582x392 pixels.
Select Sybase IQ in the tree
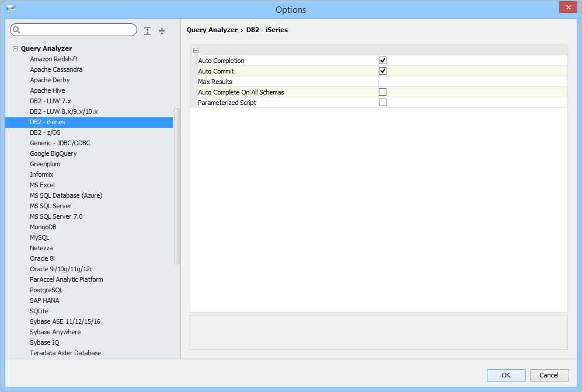[x=44, y=342]
